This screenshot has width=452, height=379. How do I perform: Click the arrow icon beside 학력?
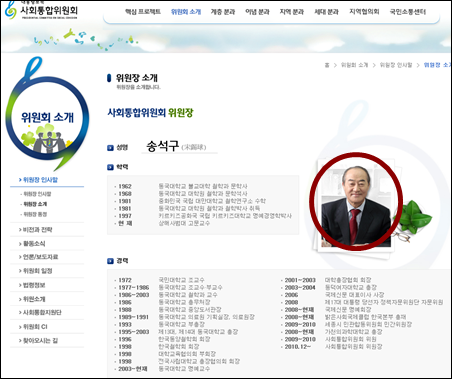click(110, 167)
